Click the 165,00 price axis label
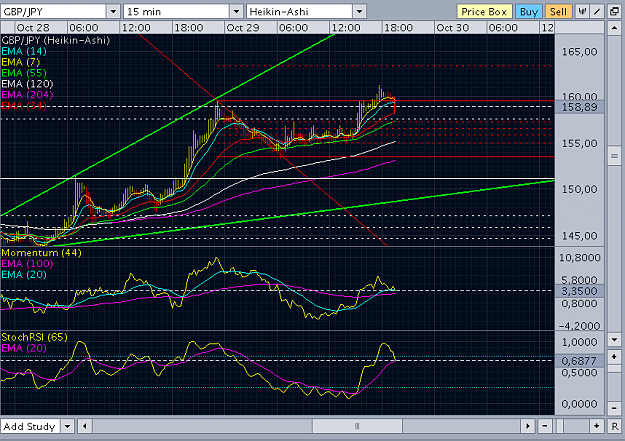 [x=580, y=52]
